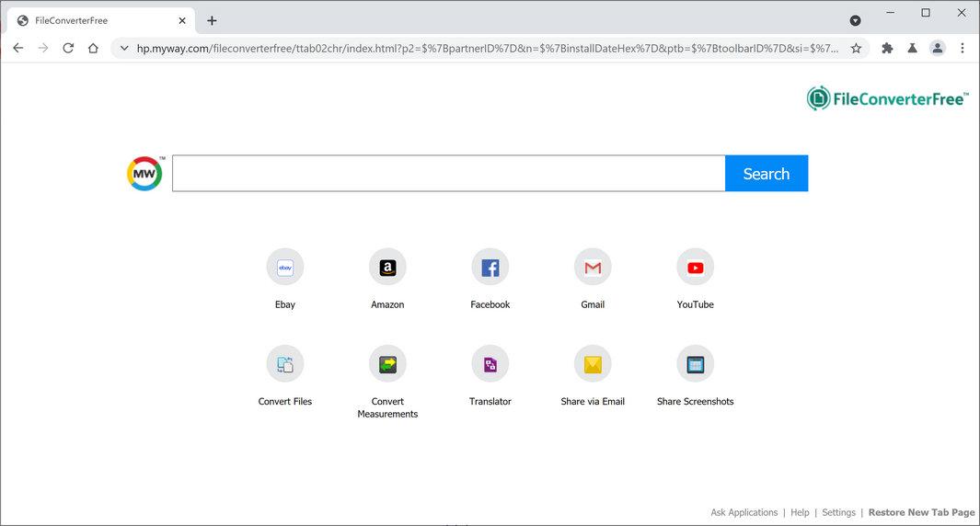Viewport: 980px width, 526px height.
Task: Reload the page
Action: click(x=68, y=48)
